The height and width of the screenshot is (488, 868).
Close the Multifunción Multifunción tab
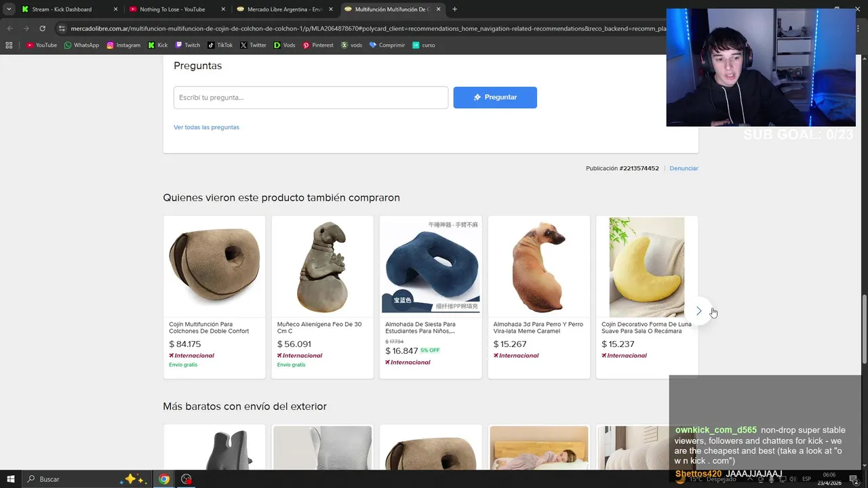click(439, 9)
